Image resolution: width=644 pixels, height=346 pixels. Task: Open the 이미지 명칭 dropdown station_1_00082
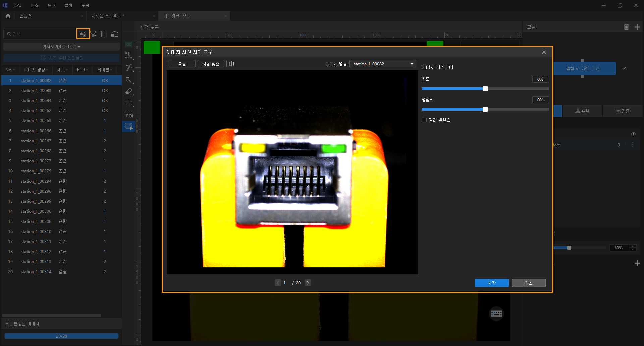click(382, 64)
